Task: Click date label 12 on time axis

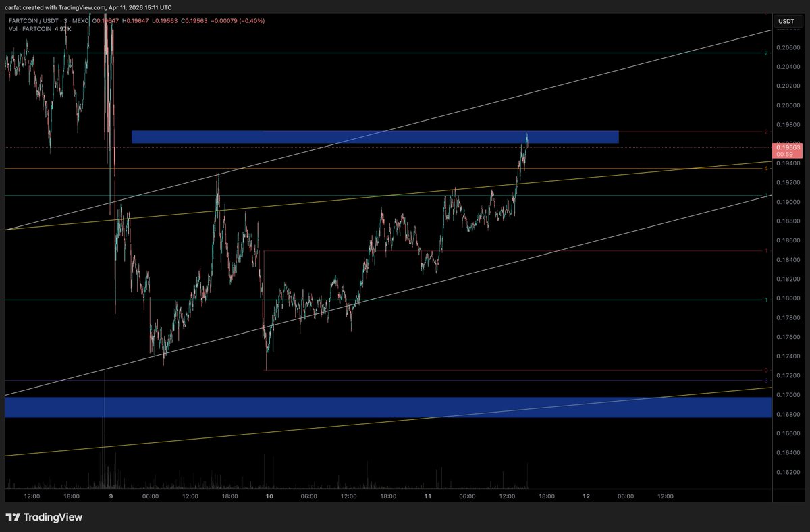Action: pyautogui.click(x=586, y=496)
